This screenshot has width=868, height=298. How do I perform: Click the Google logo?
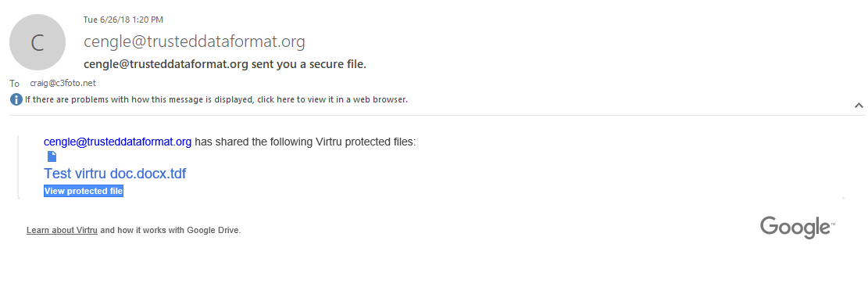[x=797, y=227]
